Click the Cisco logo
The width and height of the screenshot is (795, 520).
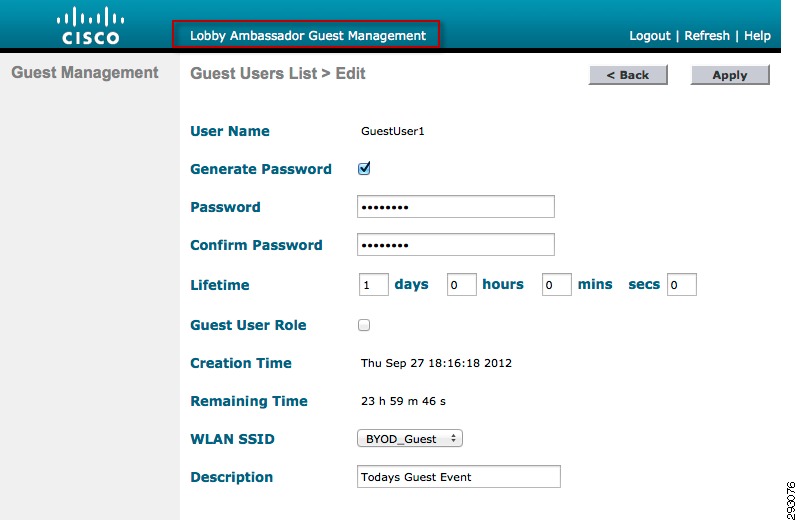coord(90,26)
